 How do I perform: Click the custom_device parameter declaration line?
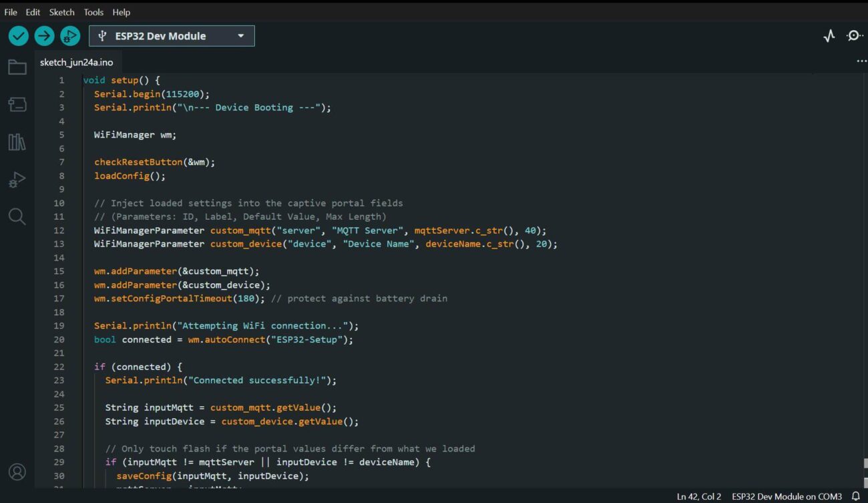pos(326,244)
